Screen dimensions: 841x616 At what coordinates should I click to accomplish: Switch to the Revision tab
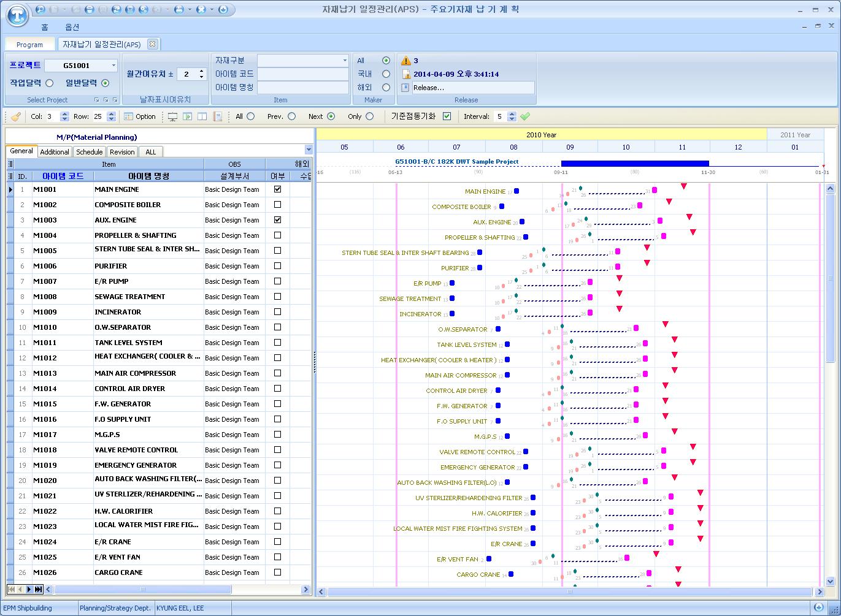coord(122,151)
